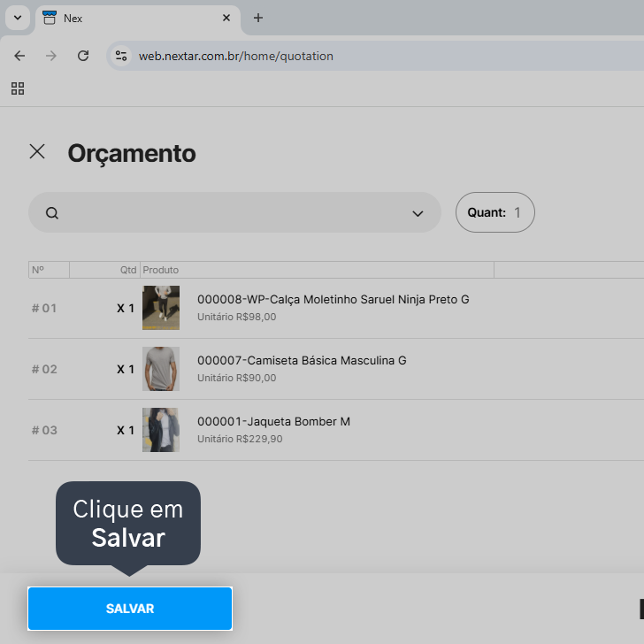Select 000008-WP-Calça Moletinho Saruel Ninja Preto G

pos(333,299)
